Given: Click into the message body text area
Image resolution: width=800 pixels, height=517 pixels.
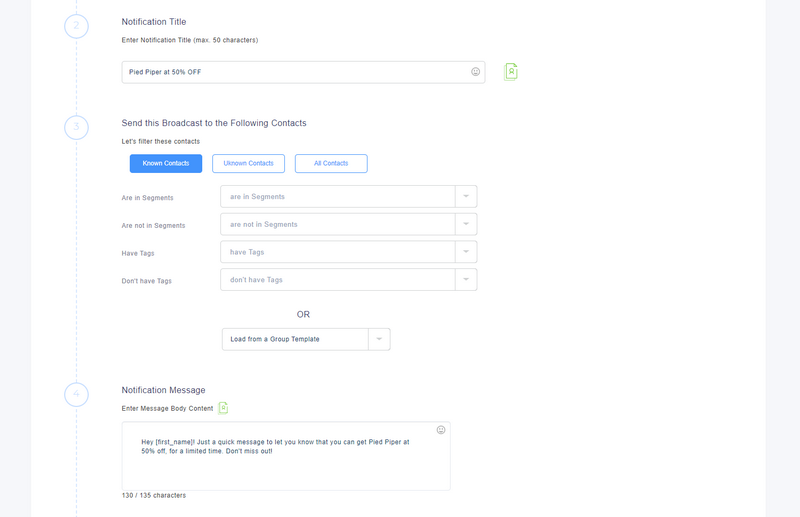Looking at the screenshot, I should (x=286, y=456).
